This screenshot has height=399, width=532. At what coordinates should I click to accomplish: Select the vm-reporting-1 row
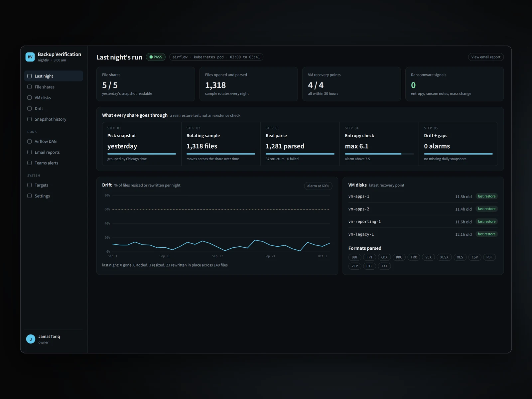pos(423,222)
